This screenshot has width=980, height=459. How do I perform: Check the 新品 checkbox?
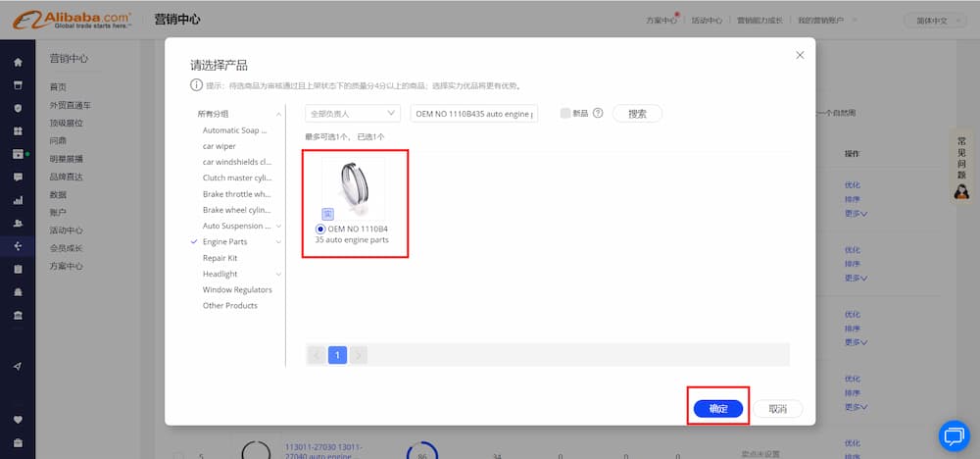pos(565,113)
